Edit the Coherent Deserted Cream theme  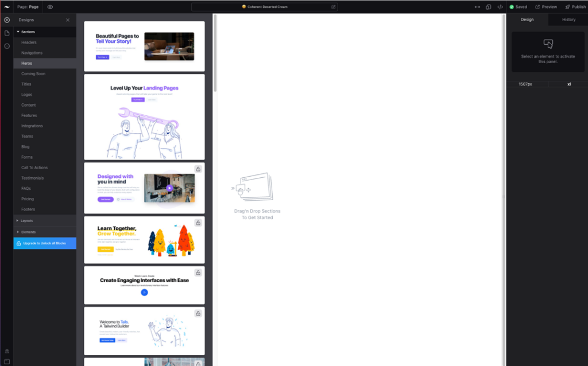coord(334,6)
